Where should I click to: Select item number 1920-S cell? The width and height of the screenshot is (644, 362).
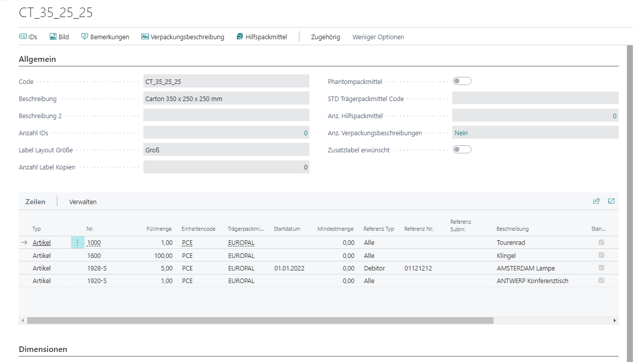coord(97,281)
